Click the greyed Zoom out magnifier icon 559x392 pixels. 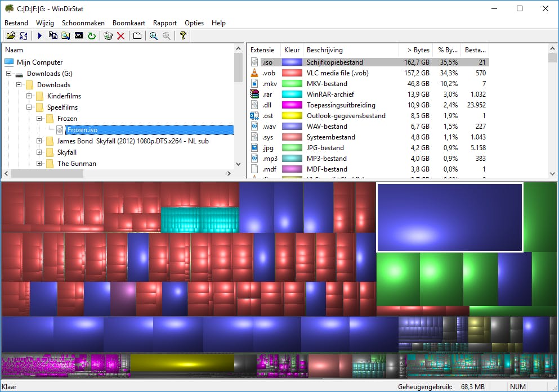pos(167,35)
